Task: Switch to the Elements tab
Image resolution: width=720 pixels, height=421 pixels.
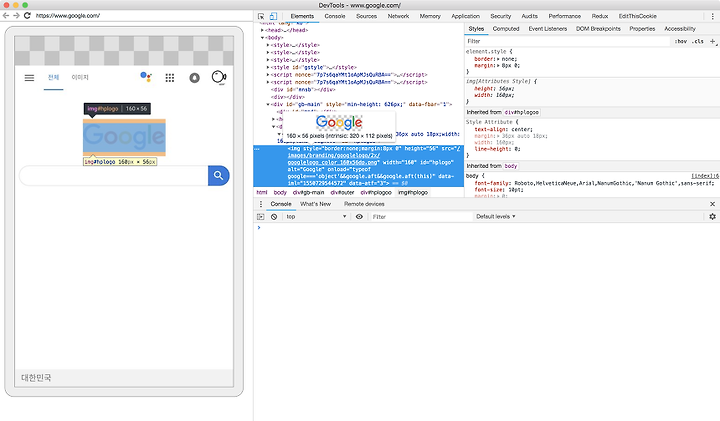Action: 302,16
